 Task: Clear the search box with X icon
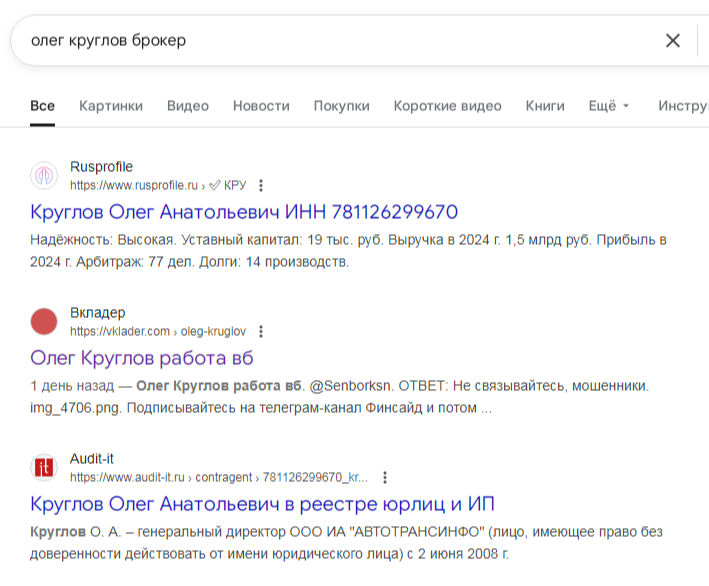[673, 41]
